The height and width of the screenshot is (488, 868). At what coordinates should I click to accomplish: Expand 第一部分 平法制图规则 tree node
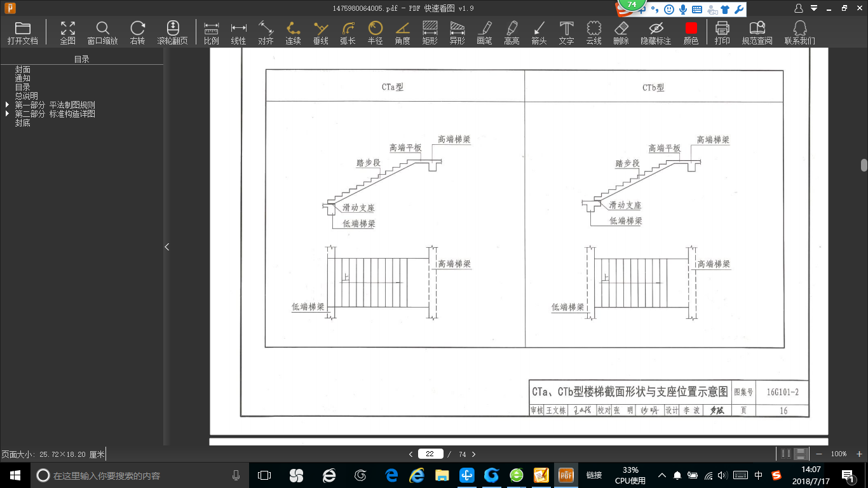pos(8,105)
